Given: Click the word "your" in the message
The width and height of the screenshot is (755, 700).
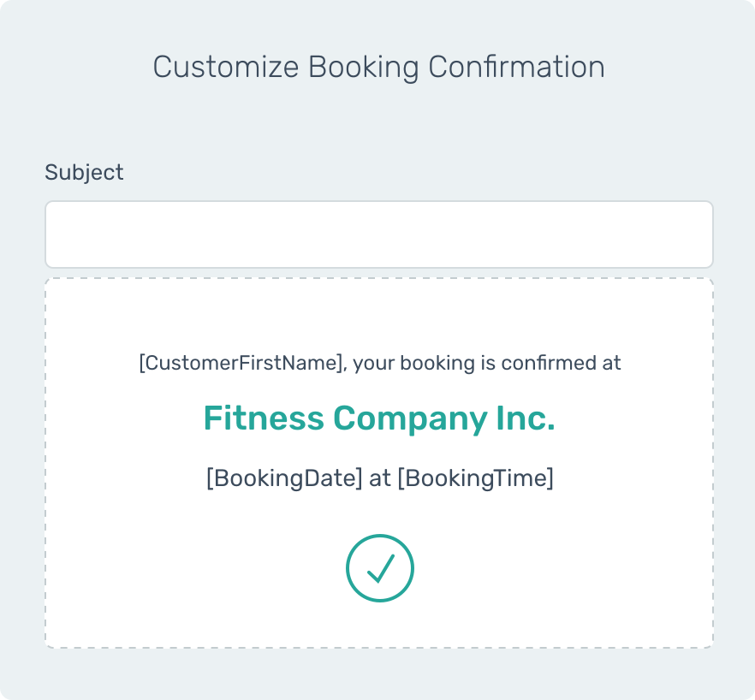Looking at the screenshot, I should tap(371, 363).
